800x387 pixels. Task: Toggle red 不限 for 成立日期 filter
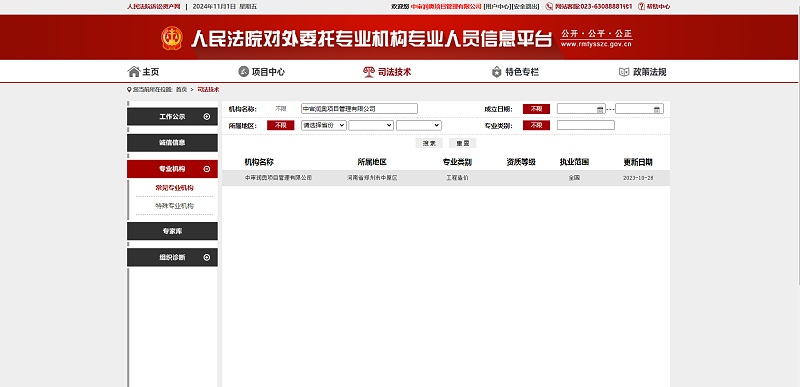coord(536,109)
